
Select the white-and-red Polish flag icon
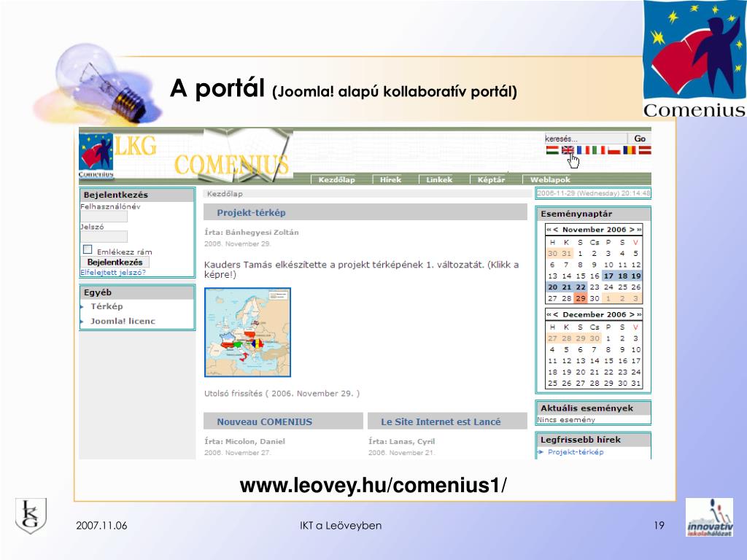pos(614,150)
